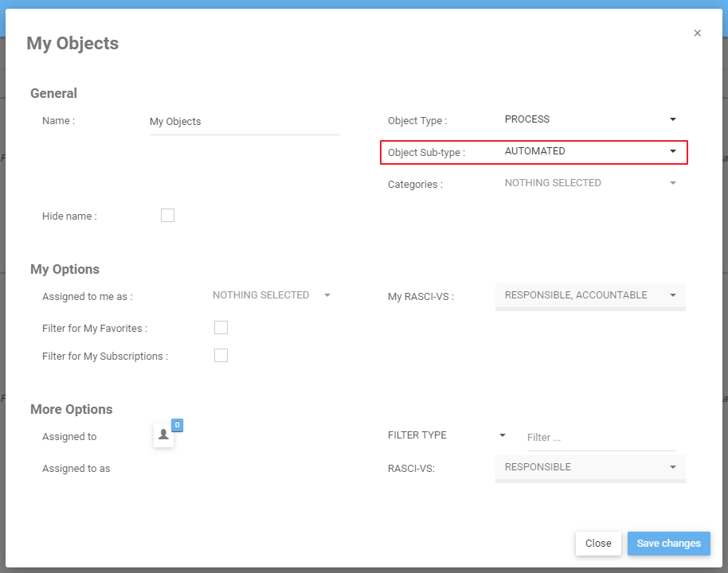Click into the Name text field

(244, 122)
